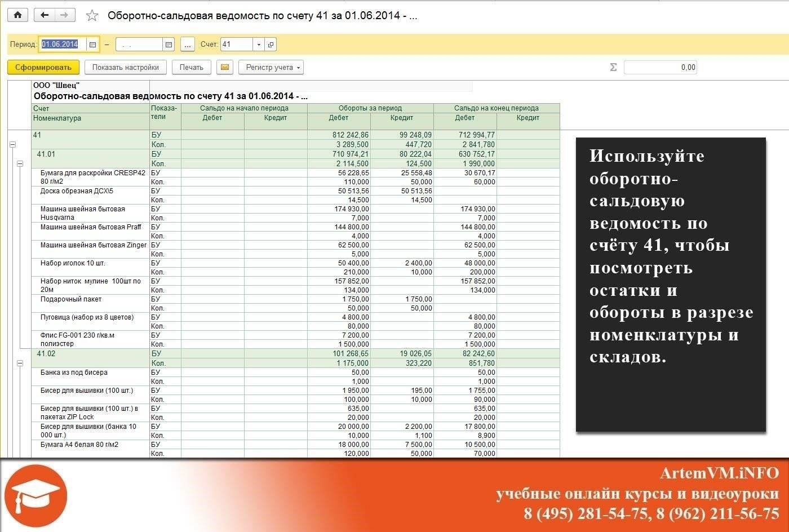Click value 174 930,00 in debit turnover

point(353,209)
